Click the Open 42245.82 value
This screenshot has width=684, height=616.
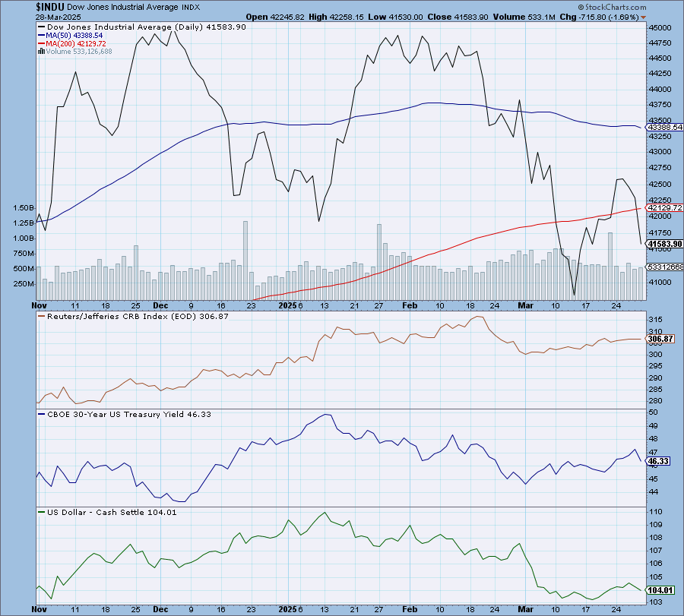coord(275,17)
